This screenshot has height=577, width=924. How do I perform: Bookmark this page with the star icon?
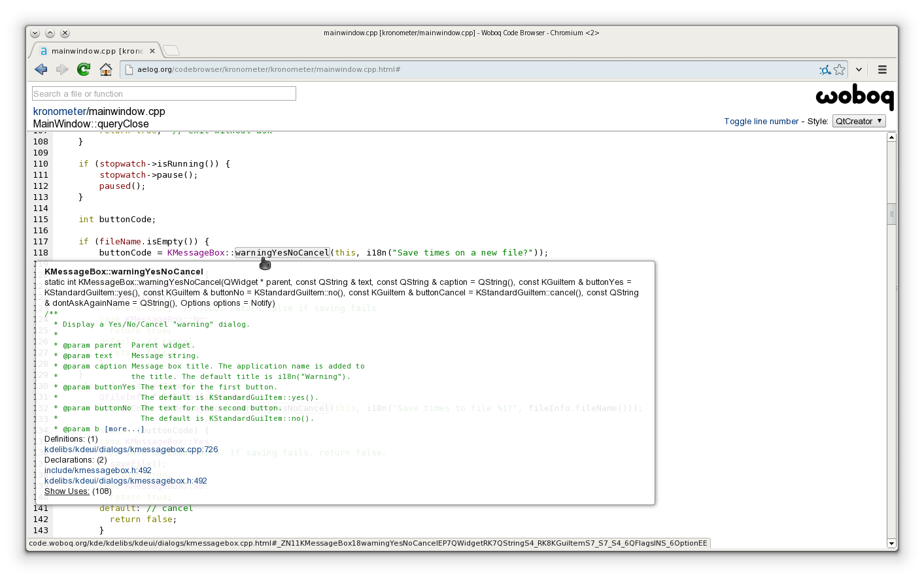pyautogui.click(x=840, y=69)
